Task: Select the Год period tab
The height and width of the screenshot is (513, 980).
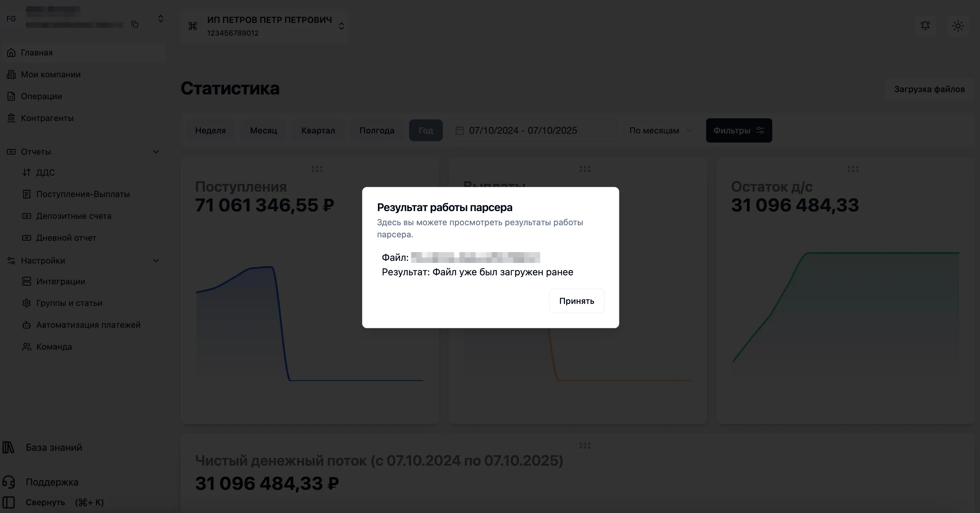Action: (x=426, y=130)
